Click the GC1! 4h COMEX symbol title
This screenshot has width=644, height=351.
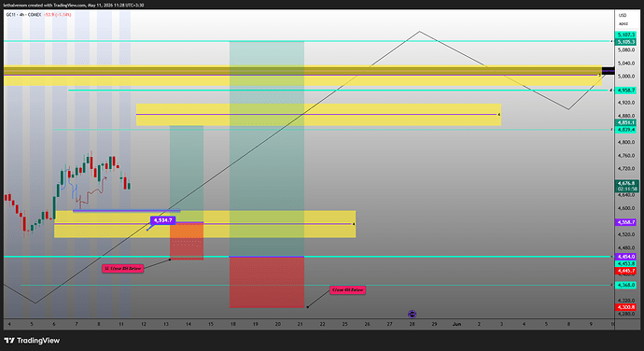click(x=23, y=14)
